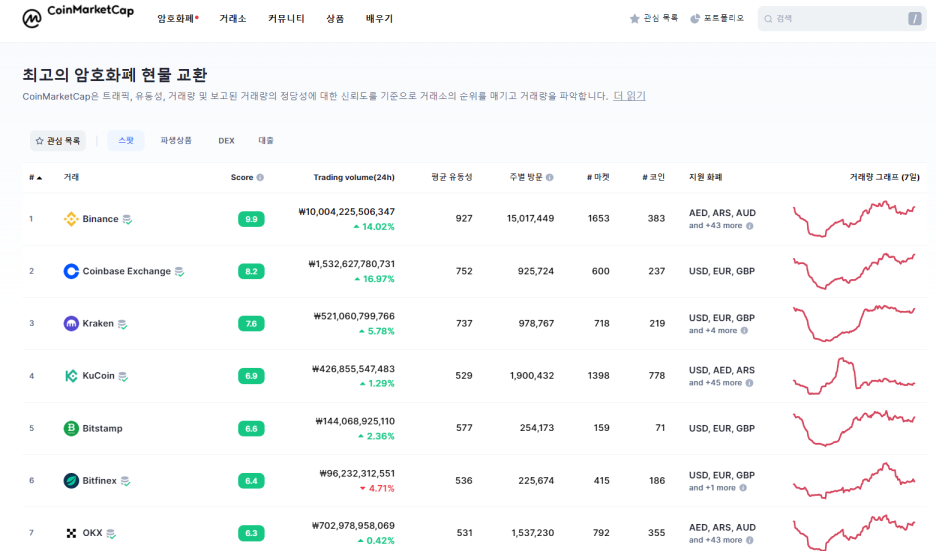
Task: Click the OKX exchange name
Action: pyautogui.click(x=93, y=533)
